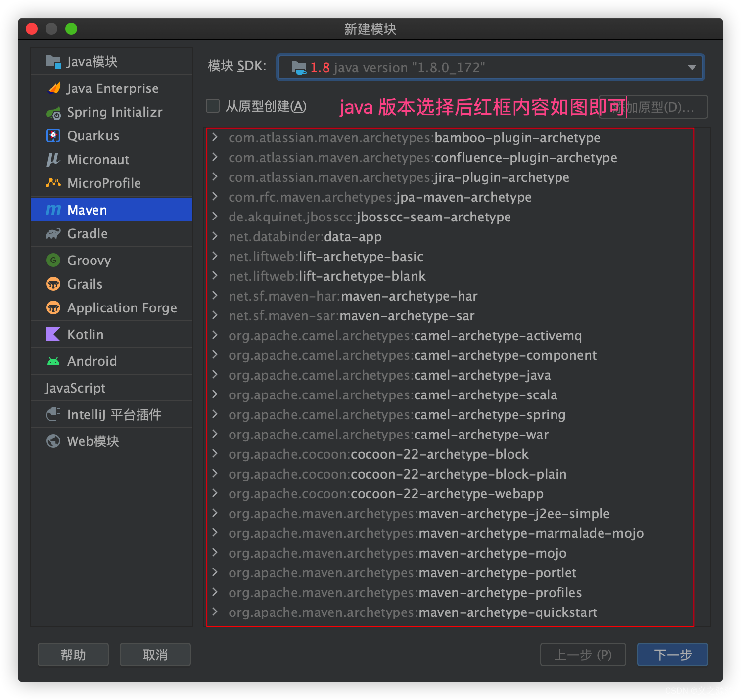
Task: Click the Java Enterprise icon
Action: [54, 88]
